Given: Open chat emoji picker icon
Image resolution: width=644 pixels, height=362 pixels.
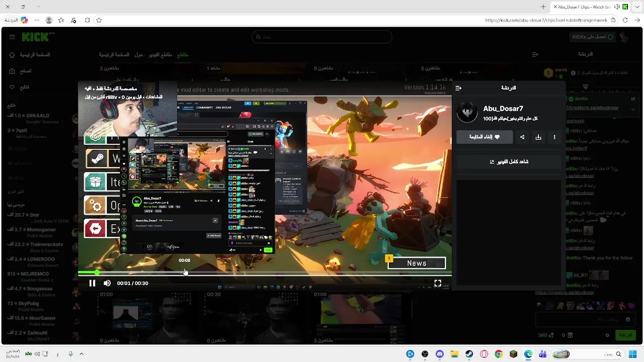Looking at the screenshot, I should [x=628, y=319].
